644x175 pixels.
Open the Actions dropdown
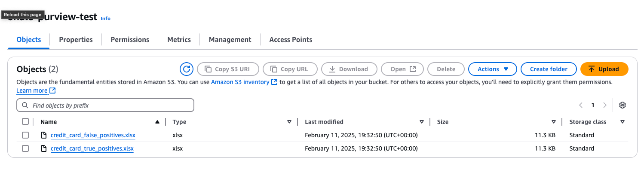(493, 69)
